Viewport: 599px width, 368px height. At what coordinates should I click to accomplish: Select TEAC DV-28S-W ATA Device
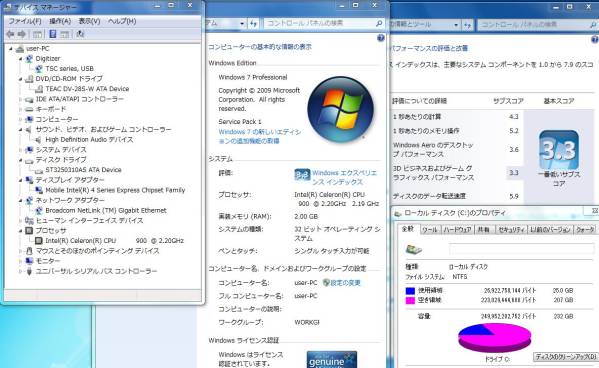point(87,89)
